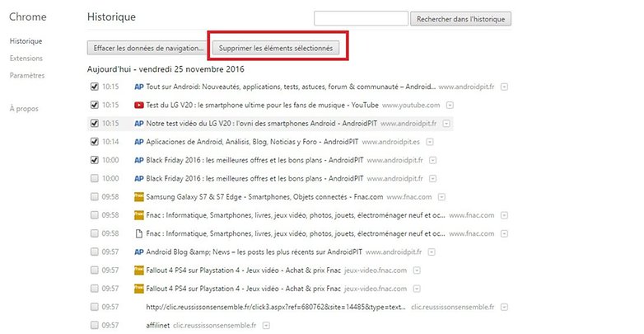The height and width of the screenshot is (334, 644).
Task: Open menu arrow for 'Android Blog &amp; News' entry
Action: 432,252
